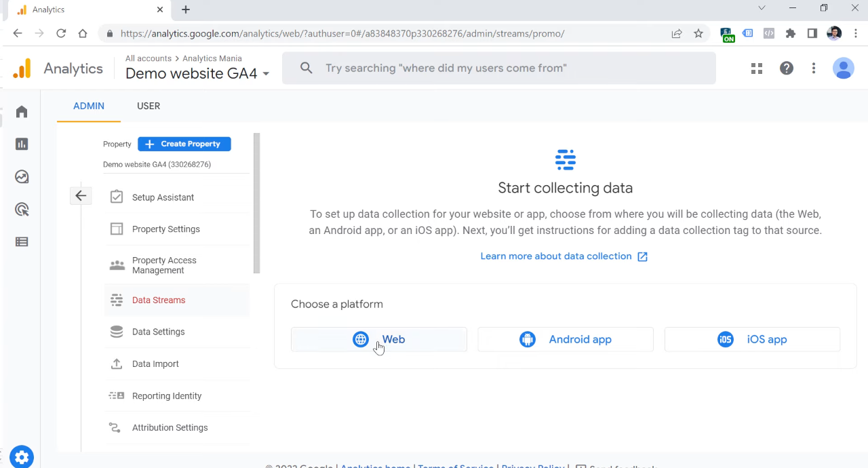This screenshot has width=868, height=468.
Task: Click the Chrome profile picture
Action: tap(835, 33)
